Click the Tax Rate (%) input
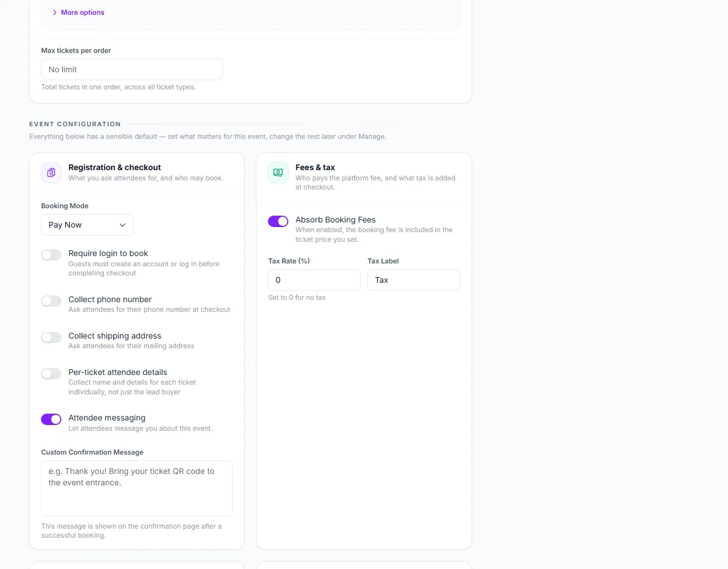728x569 pixels. coord(314,280)
